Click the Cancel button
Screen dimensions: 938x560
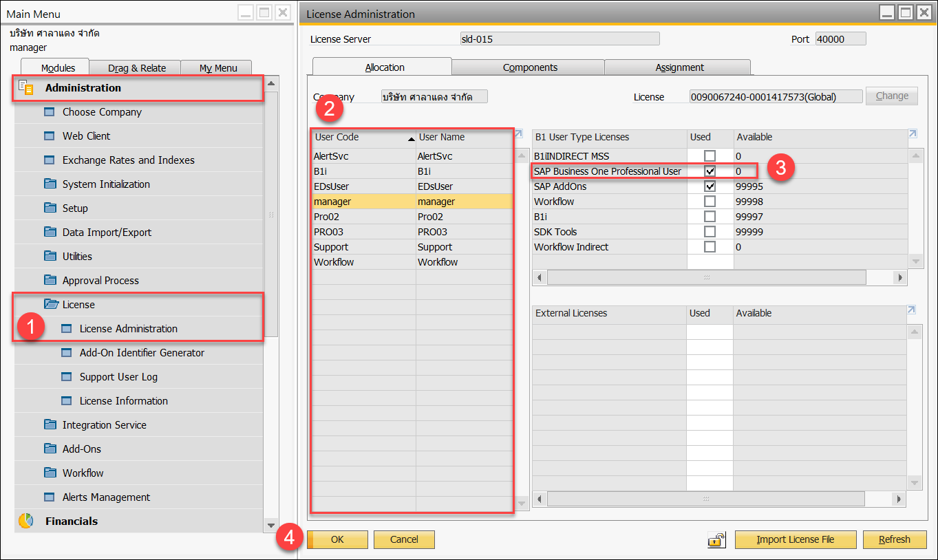pyautogui.click(x=404, y=540)
